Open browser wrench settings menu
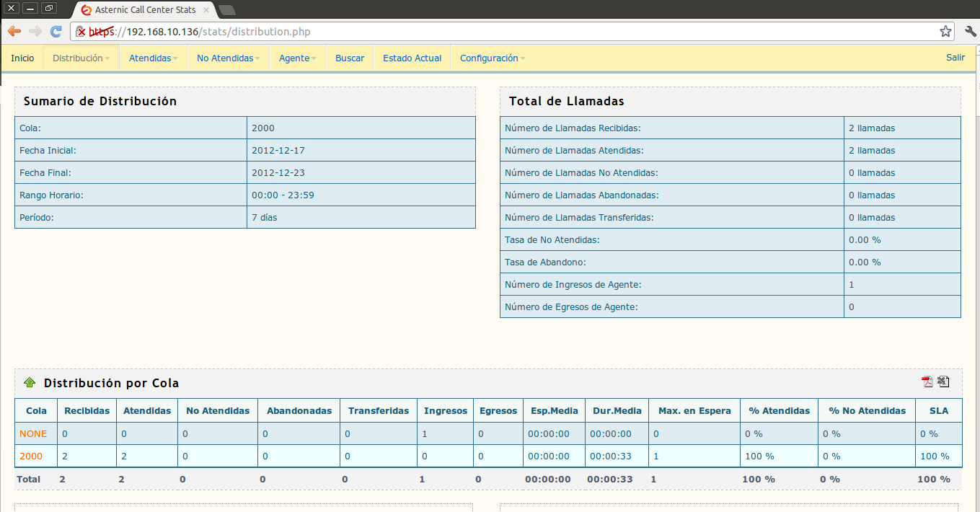This screenshot has height=512, width=980. (x=970, y=32)
